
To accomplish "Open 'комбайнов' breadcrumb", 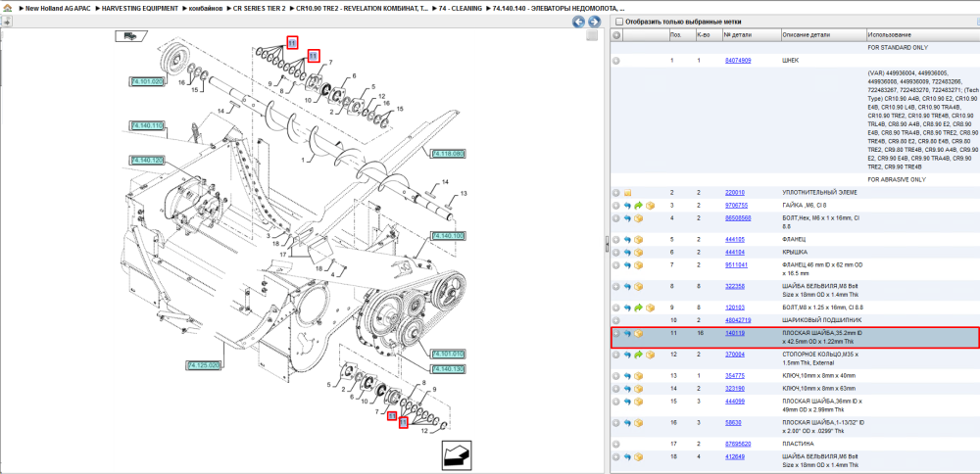I will tap(206, 9).
